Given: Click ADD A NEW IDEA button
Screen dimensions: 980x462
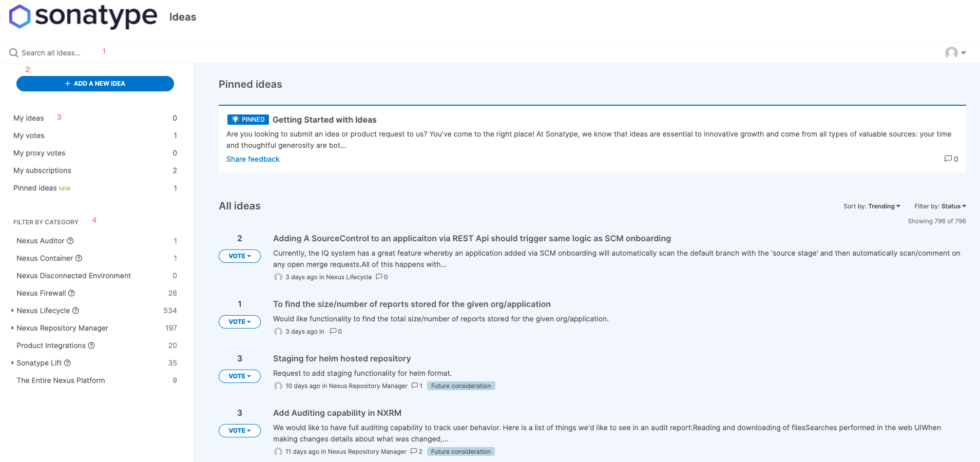Looking at the screenshot, I should point(95,84).
